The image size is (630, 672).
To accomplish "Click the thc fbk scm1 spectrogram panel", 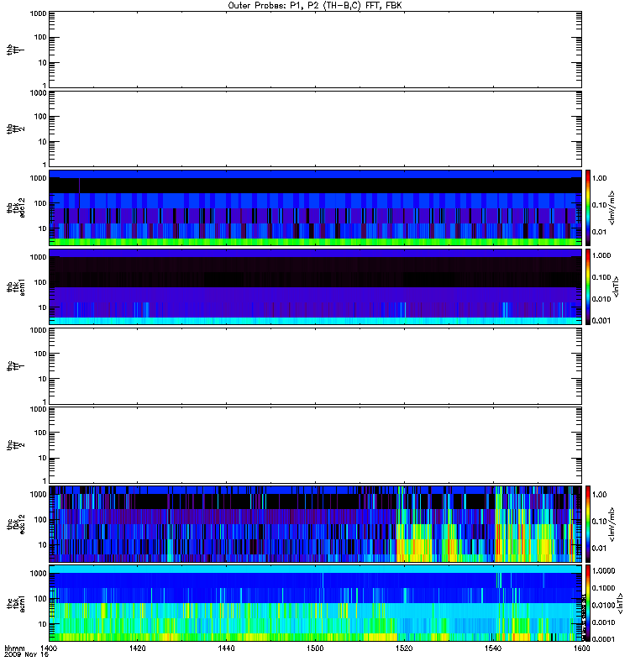I will tap(315, 603).
